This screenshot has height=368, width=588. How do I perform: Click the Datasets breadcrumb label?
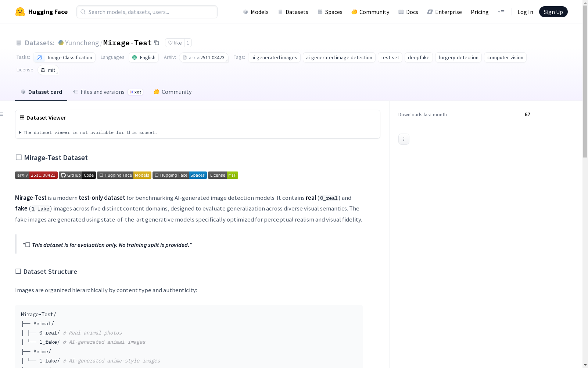[x=39, y=43]
